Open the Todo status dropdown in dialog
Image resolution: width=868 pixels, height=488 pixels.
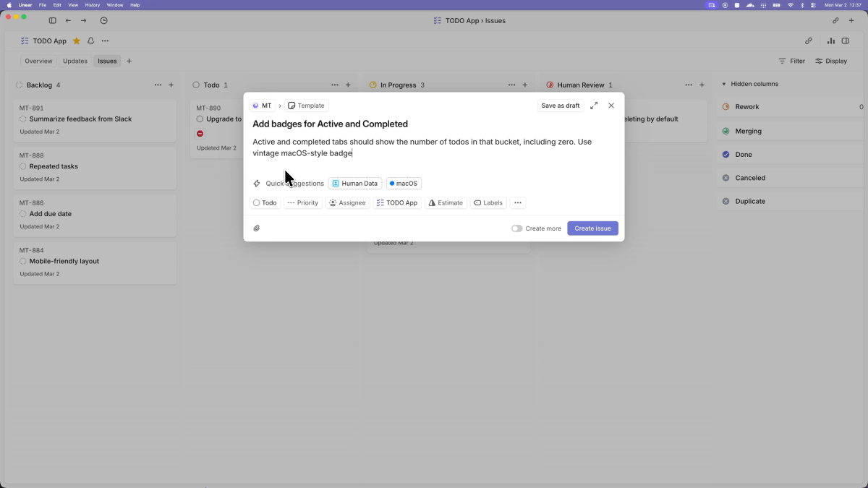pos(265,203)
